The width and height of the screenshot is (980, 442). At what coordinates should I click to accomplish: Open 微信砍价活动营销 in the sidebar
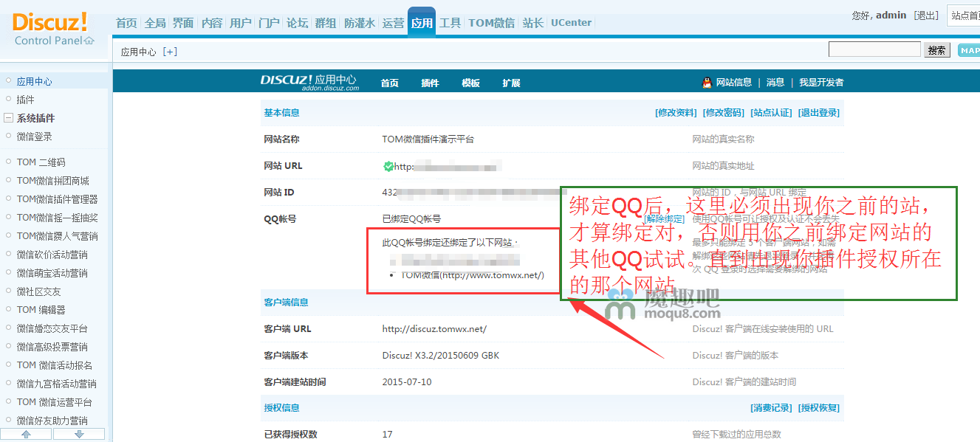(x=52, y=255)
